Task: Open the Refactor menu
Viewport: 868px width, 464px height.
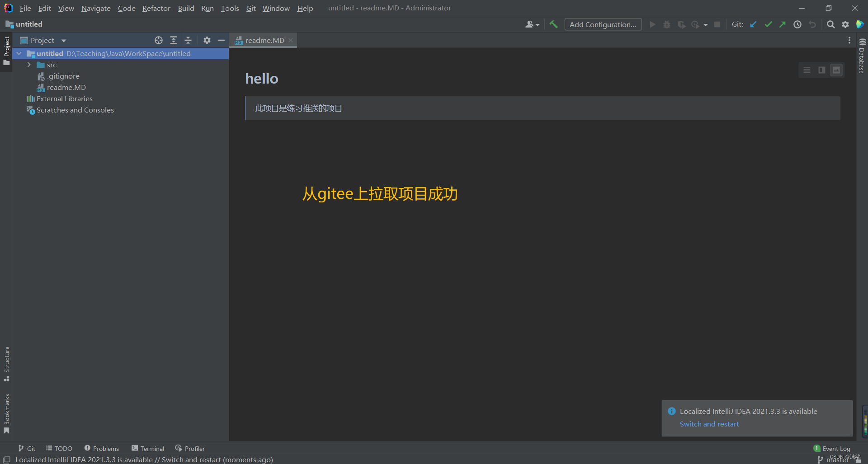Action: click(x=156, y=8)
